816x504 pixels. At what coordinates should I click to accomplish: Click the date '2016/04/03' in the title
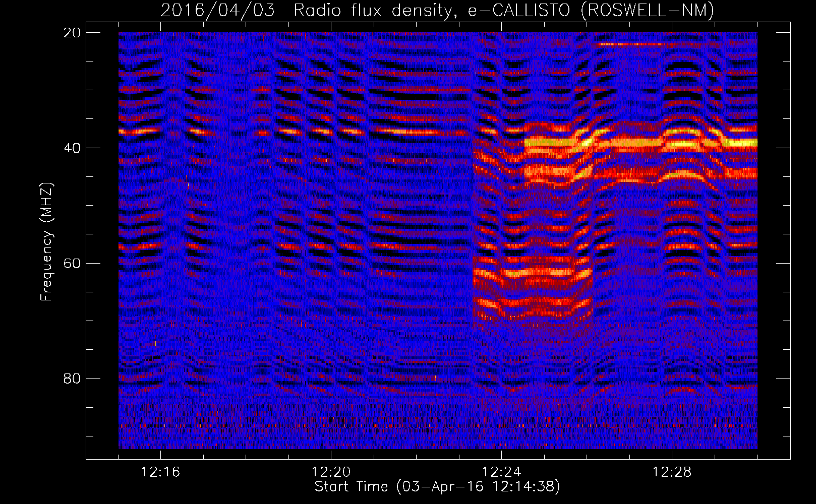(218, 10)
